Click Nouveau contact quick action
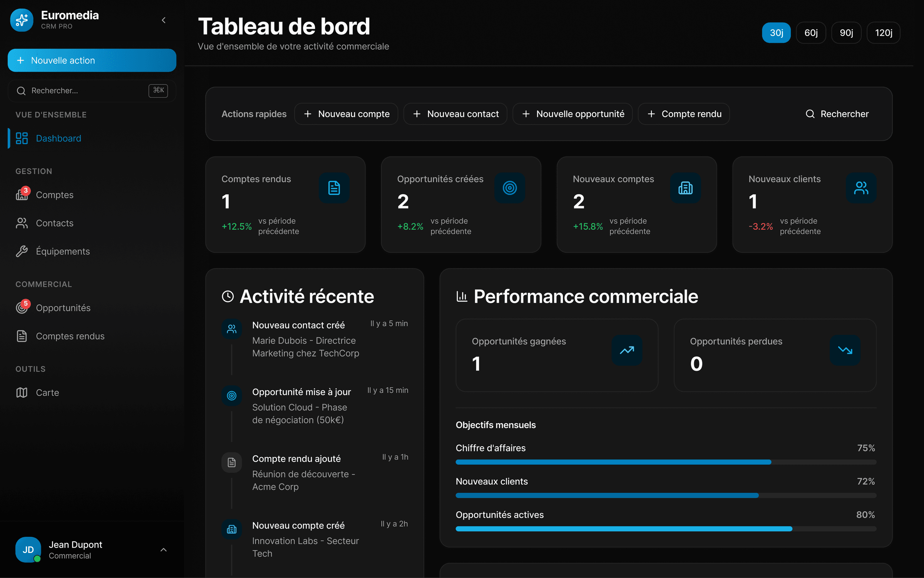The width and height of the screenshot is (924, 578). [x=455, y=114]
